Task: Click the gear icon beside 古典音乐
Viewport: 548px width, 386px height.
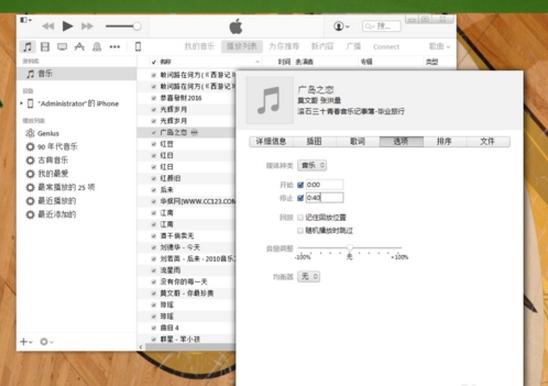Action: tap(30, 160)
